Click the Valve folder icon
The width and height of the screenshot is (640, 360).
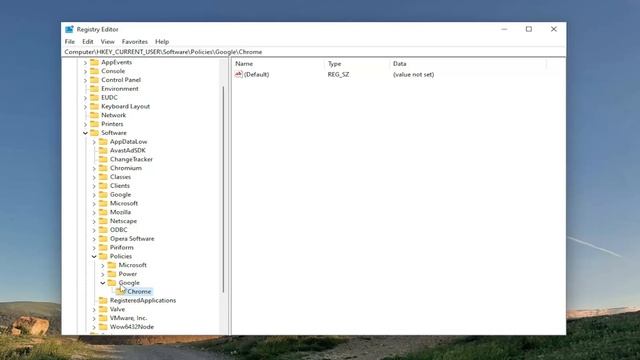click(103, 309)
